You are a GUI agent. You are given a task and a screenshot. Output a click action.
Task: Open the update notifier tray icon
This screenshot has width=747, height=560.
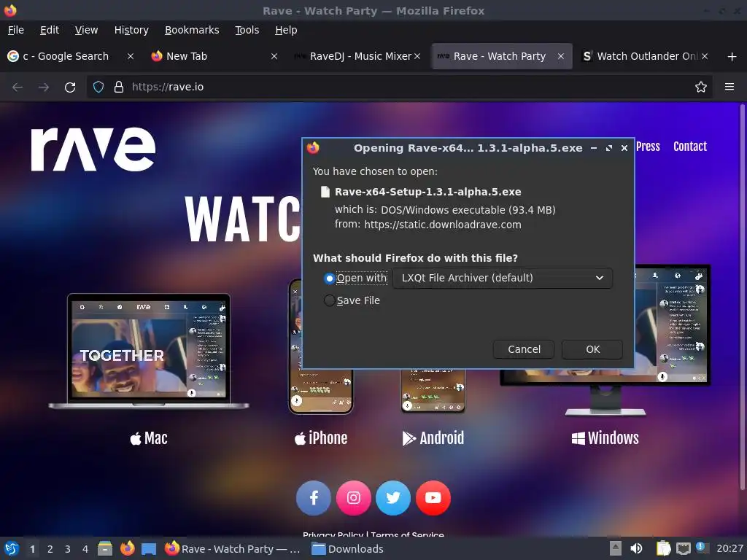click(x=702, y=548)
